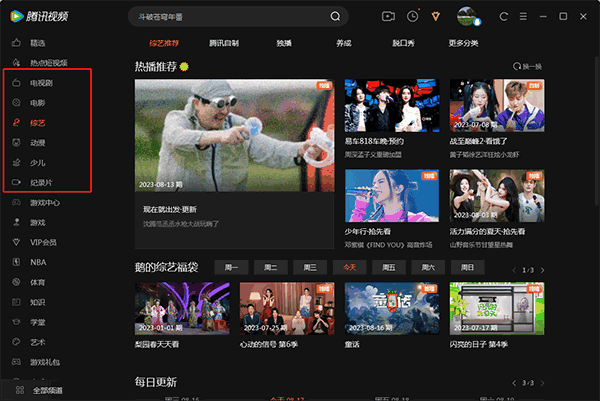Click the 热点短视频 flame icon
Screen dimensions: 600x401
16,62
